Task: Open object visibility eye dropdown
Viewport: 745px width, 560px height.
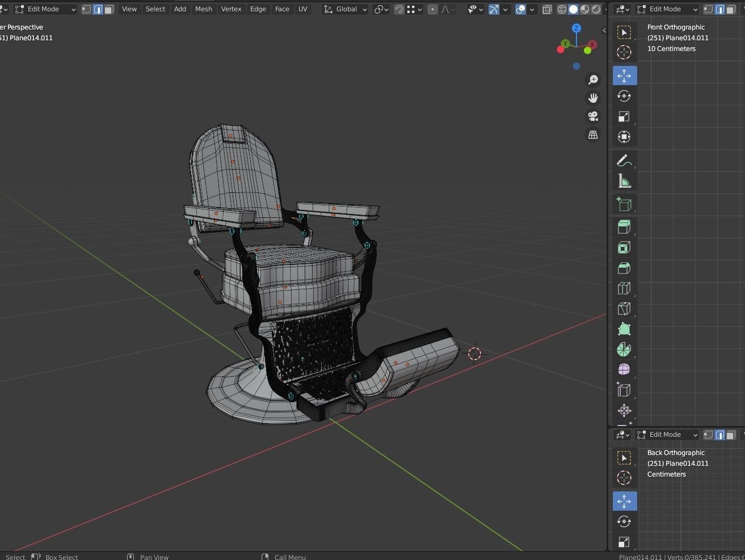Action: click(475, 9)
